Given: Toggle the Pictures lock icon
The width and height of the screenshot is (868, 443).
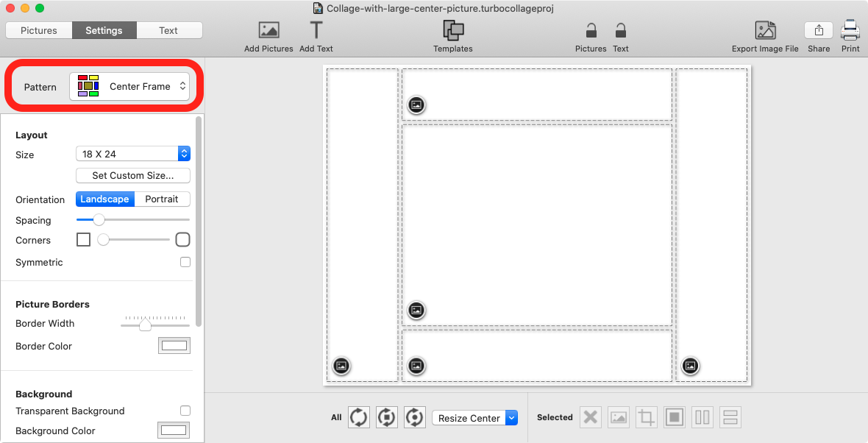Looking at the screenshot, I should [x=591, y=30].
